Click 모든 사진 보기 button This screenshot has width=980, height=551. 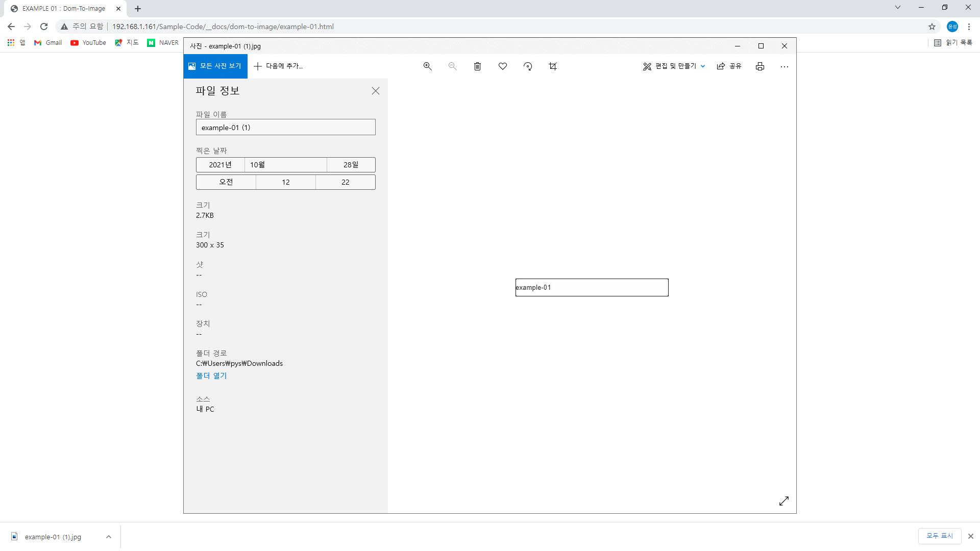[215, 66]
